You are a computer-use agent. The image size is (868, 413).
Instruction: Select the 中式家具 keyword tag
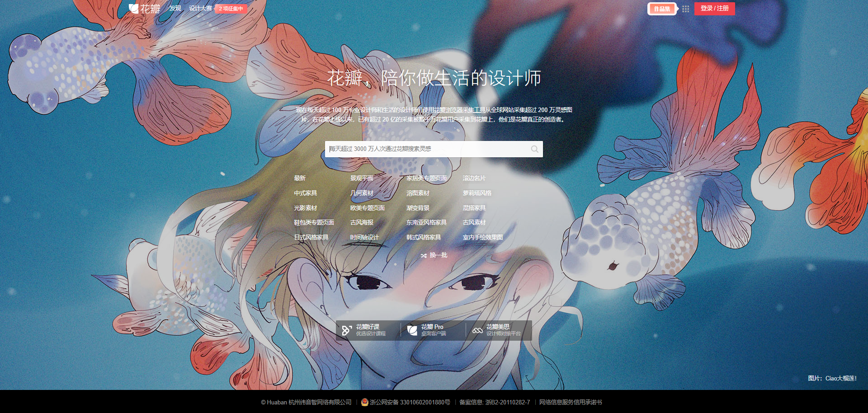306,193
